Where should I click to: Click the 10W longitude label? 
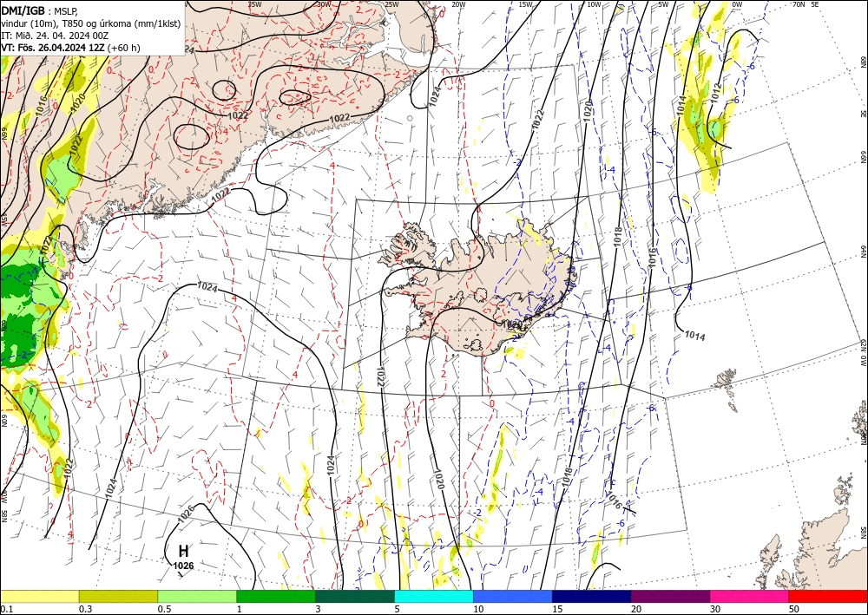pos(594,4)
